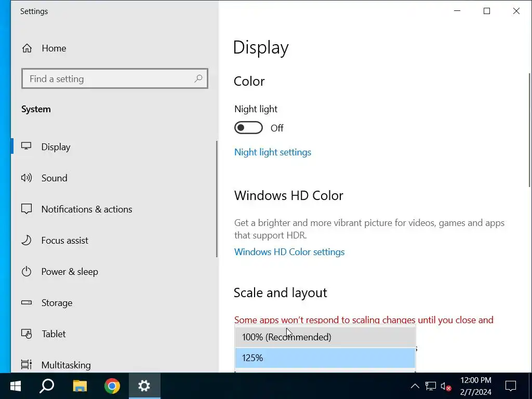
Task: Open the Windows Start menu
Action: (x=16, y=386)
